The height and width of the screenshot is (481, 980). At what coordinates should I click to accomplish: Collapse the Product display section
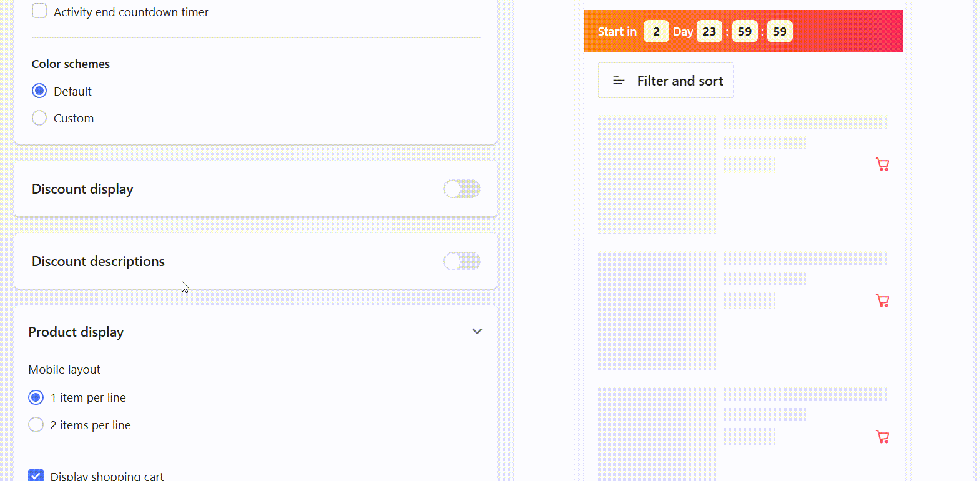click(477, 332)
